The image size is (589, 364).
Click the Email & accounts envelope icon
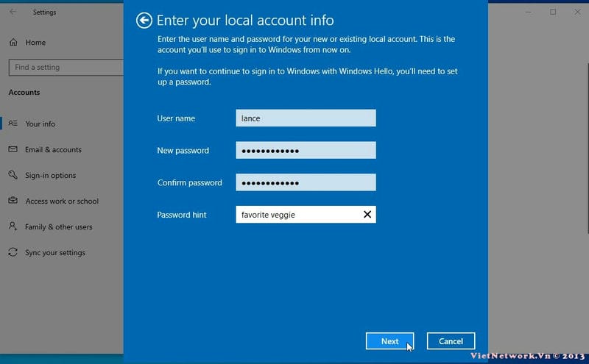pos(13,149)
